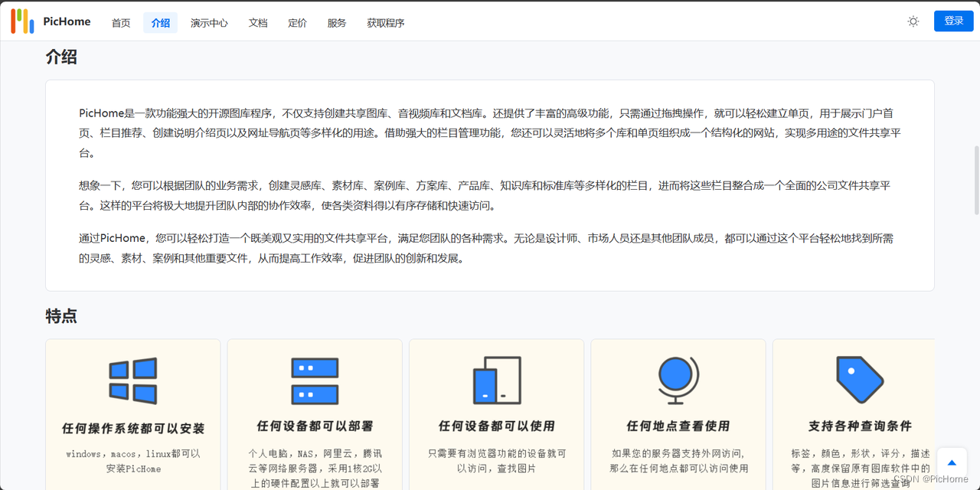980x490 pixels.
Task: Click the blue price tag icon
Action: 860,380
